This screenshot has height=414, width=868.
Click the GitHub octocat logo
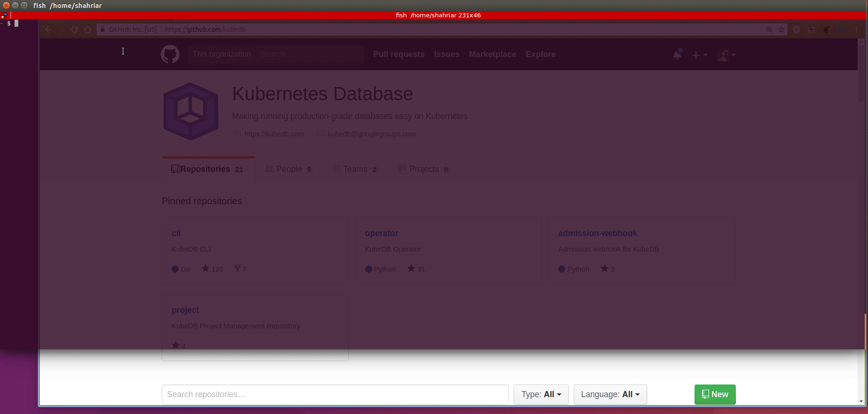click(x=170, y=54)
